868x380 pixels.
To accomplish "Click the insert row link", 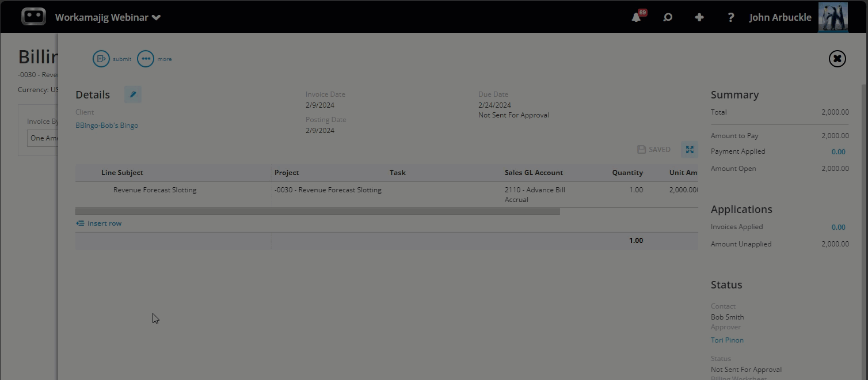I will click(98, 223).
